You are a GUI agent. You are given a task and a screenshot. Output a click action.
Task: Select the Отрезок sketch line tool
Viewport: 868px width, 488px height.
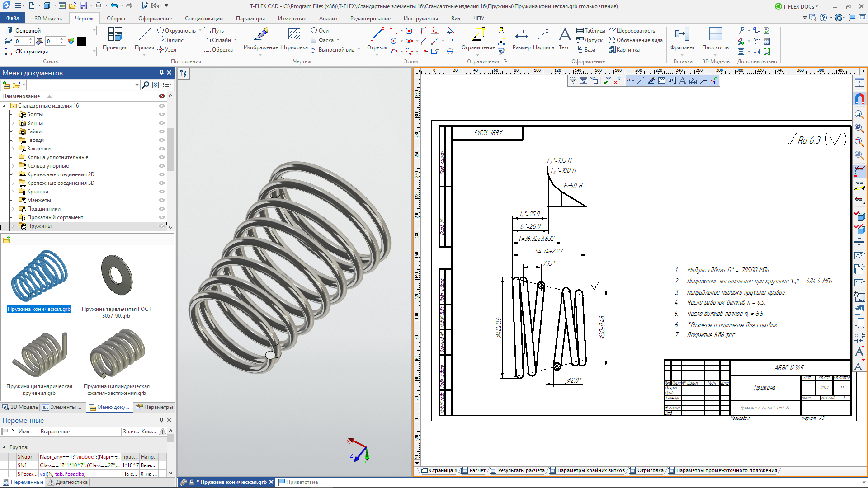pos(377,39)
